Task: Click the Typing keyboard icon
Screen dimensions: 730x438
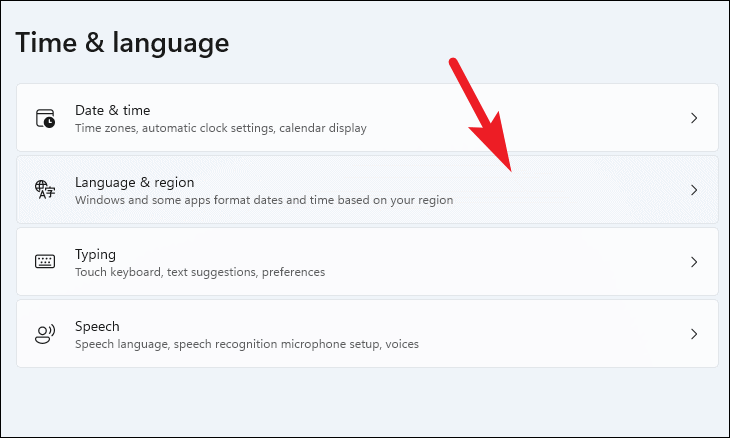Action: click(45, 262)
